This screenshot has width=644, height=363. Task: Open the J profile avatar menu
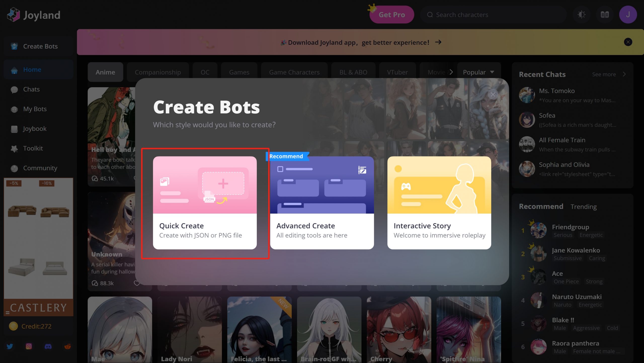[x=628, y=15]
